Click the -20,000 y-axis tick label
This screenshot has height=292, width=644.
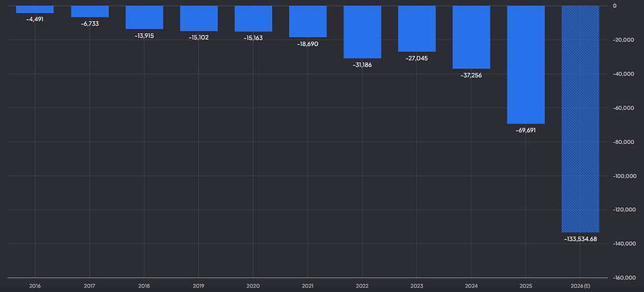point(624,40)
